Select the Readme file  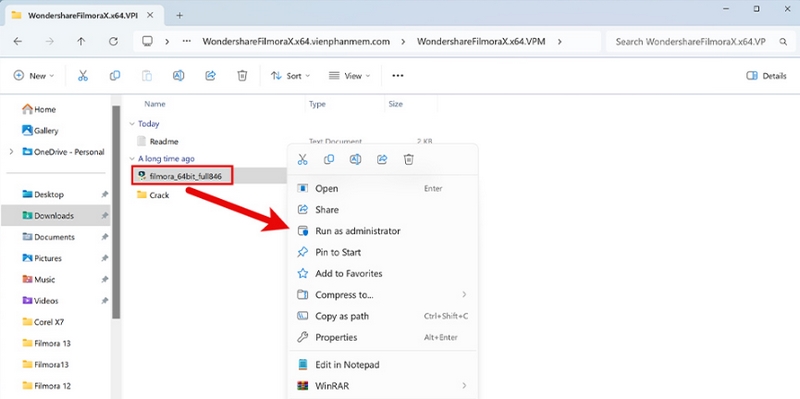[x=158, y=141]
